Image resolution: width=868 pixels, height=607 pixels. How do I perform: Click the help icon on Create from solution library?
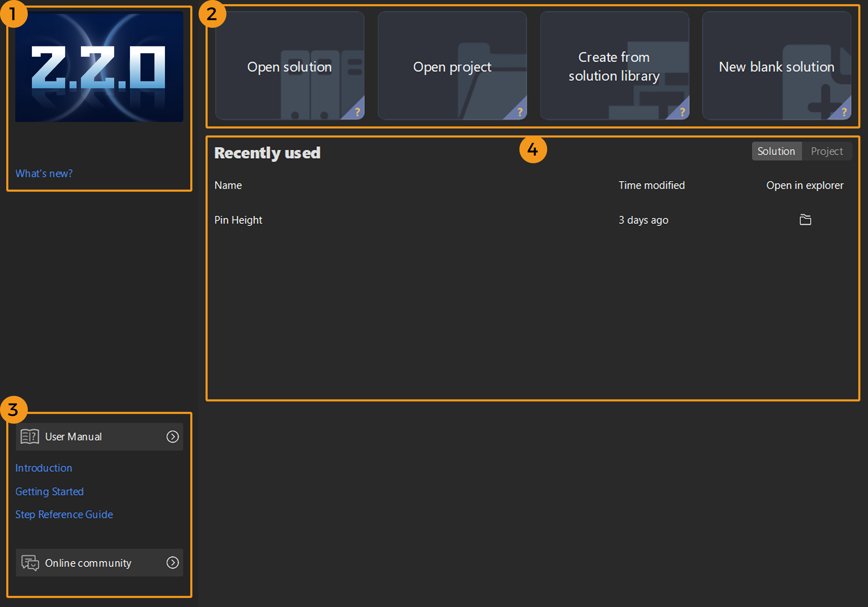coord(682,112)
